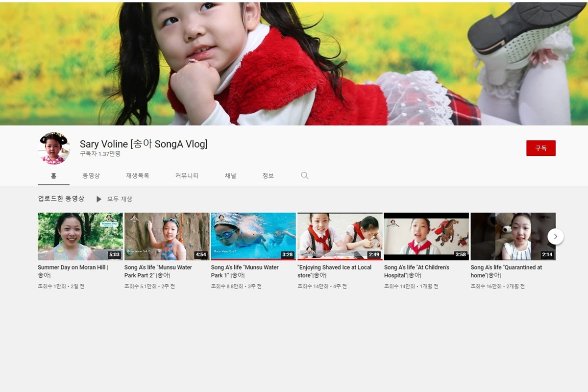Click title "Enjoying Shaved Ice at Local store"
Image resolution: width=588 pixels, height=392 pixels.
point(335,271)
